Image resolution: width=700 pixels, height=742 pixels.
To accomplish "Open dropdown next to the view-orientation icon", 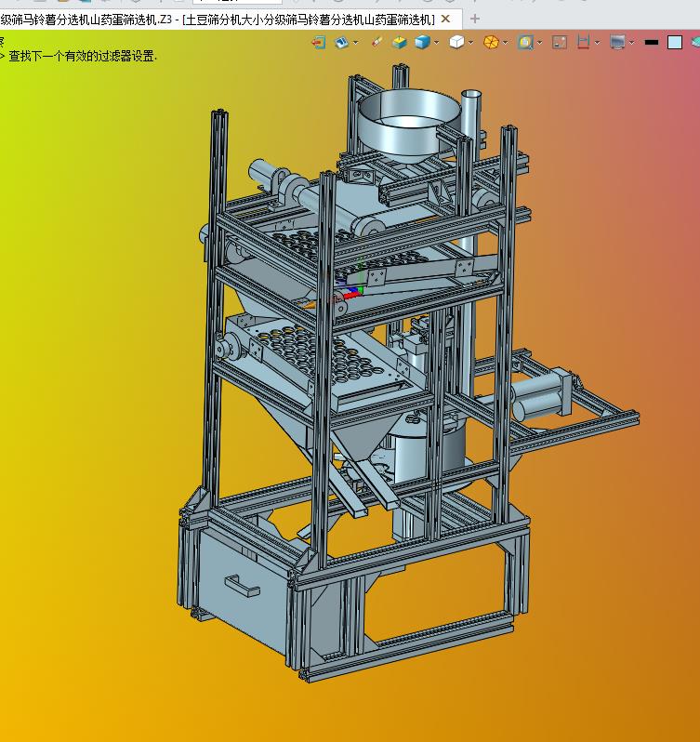I will tap(355, 43).
